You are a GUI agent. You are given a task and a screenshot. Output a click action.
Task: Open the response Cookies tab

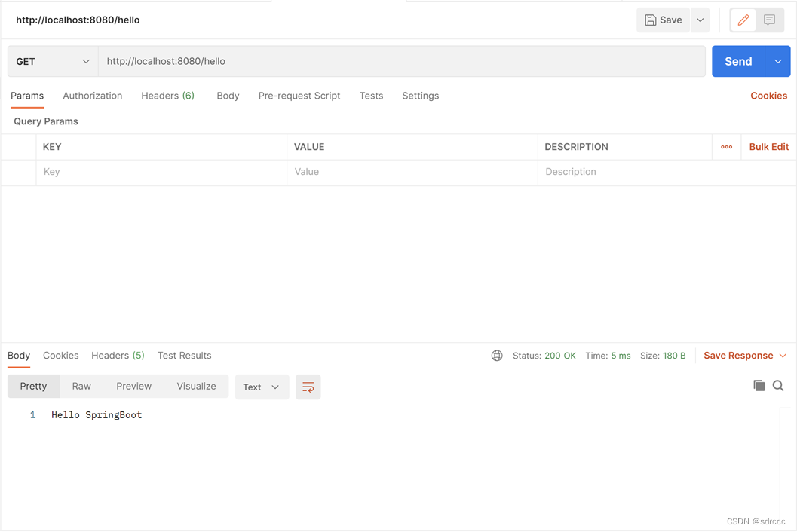[60, 356]
